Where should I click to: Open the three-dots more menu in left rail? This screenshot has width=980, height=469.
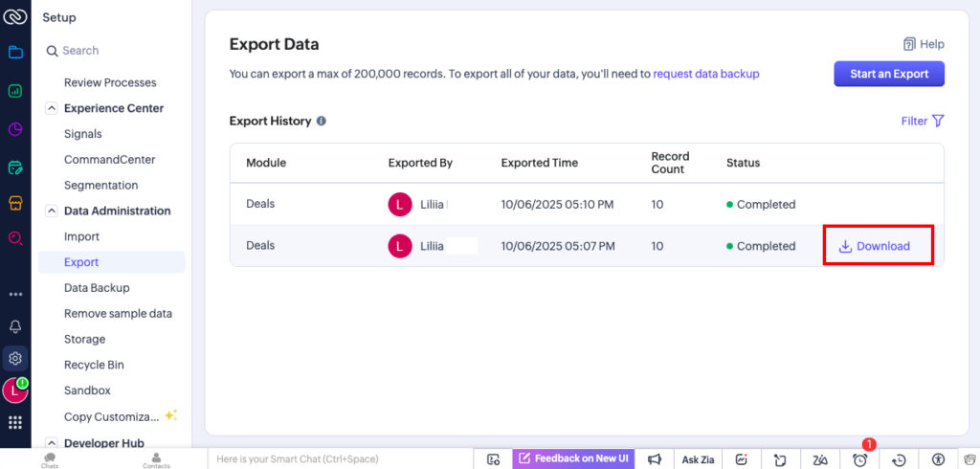15,294
